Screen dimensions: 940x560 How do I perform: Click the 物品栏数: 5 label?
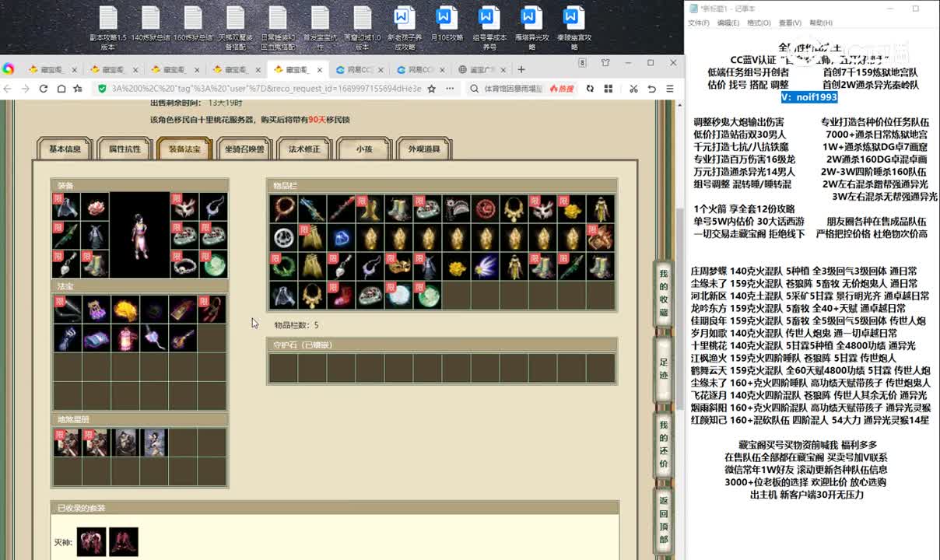tap(296, 325)
